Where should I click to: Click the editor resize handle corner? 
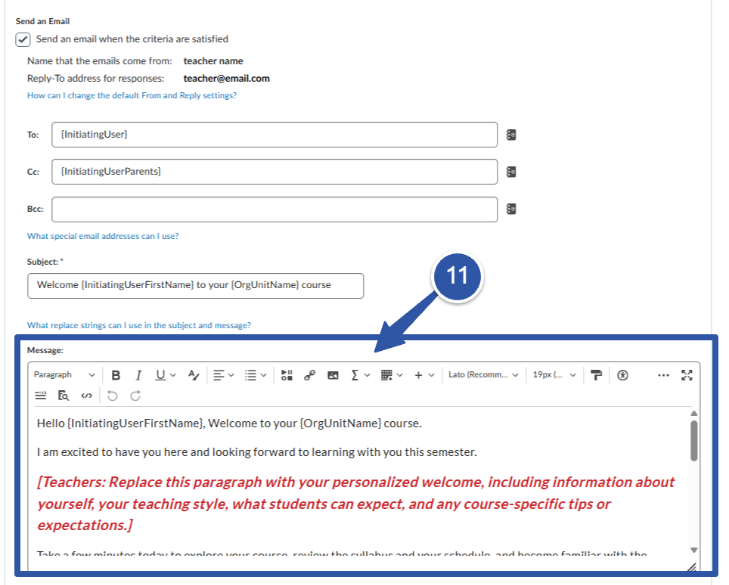pos(692,567)
